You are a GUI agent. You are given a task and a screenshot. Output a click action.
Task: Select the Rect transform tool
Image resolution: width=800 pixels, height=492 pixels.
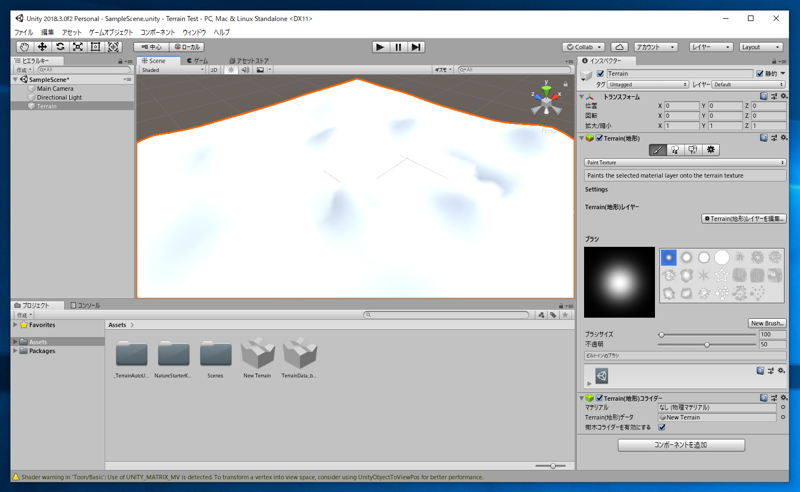point(95,47)
